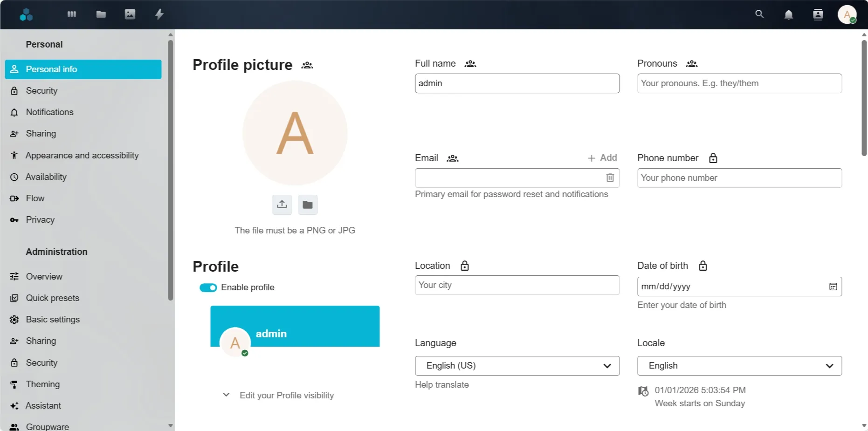Open the Contacts menu icon
This screenshot has width=868, height=431.
click(x=818, y=15)
